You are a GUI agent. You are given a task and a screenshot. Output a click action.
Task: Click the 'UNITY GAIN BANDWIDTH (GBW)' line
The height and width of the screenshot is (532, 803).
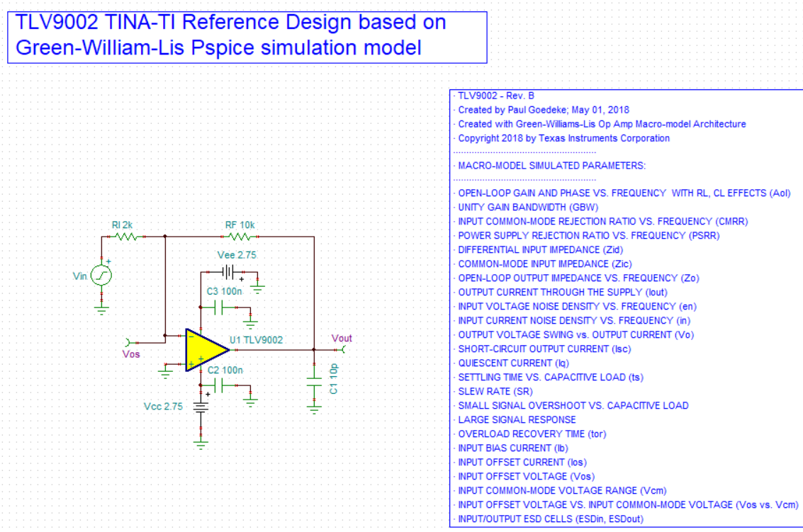point(528,208)
